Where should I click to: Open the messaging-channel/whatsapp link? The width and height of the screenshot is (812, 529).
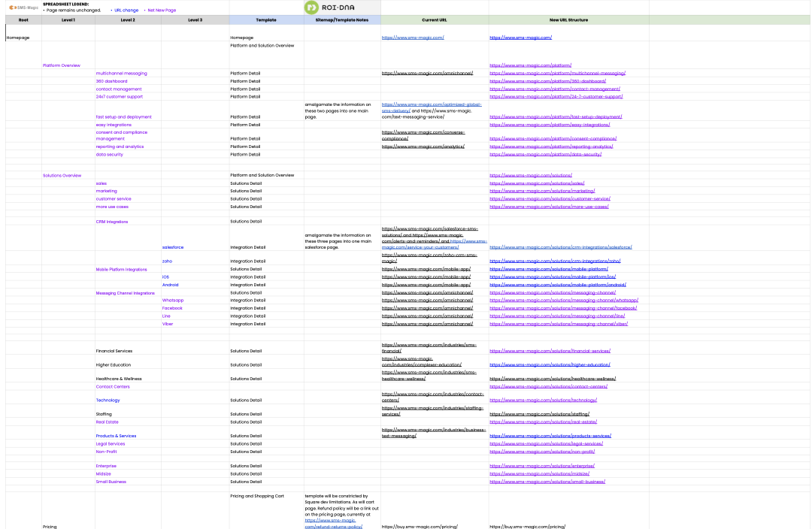pyautogui.click(x=564, y=301)
